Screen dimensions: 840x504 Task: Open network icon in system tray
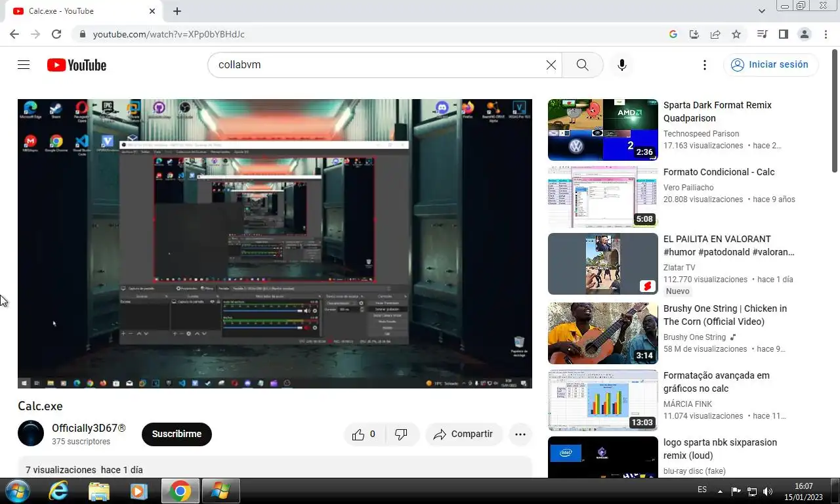[x=752, y=491]
